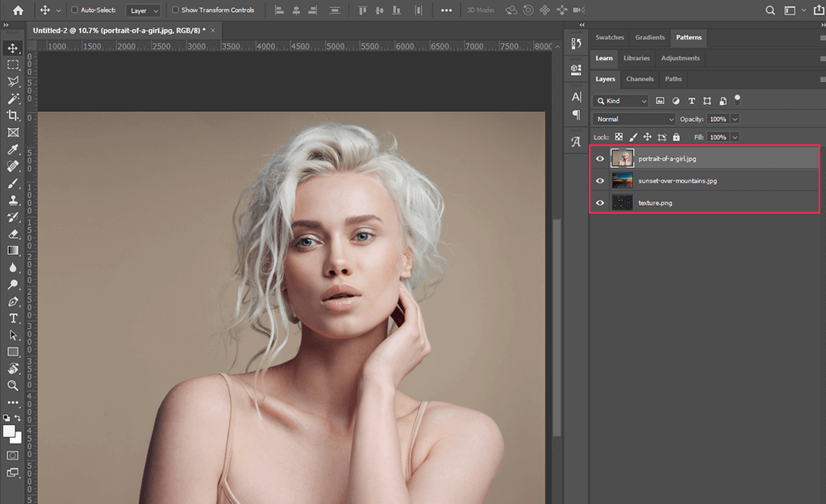Filter layers by type layers icon
The height and width of the screenshot is (504, 826).
pyautogui.click(x=691, y=101)
